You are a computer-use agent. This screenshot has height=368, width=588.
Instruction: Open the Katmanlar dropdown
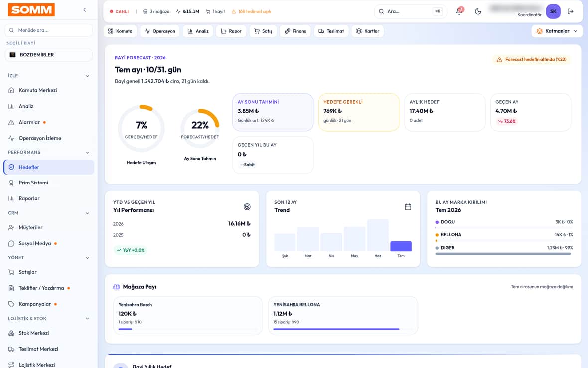[557, 31]
